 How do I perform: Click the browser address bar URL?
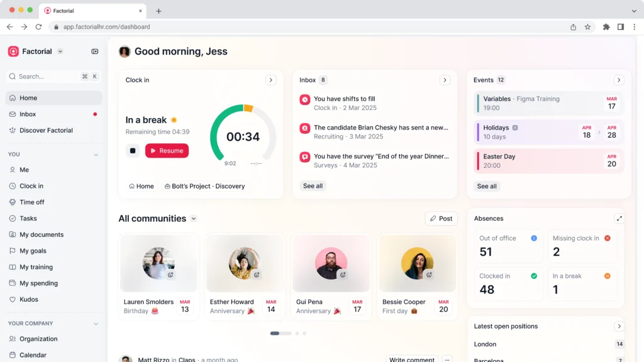click(x=106, y=26)
